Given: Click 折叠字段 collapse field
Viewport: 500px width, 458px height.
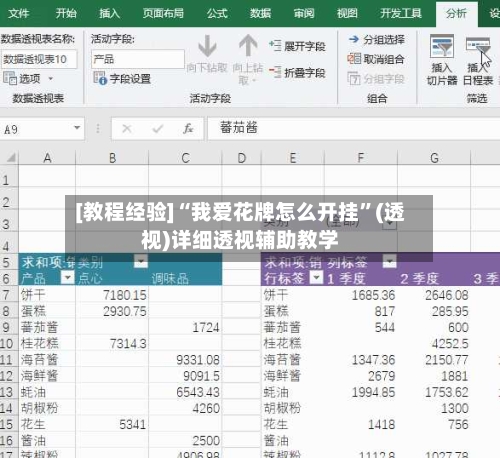Looking at the screenshot, I should (x=297, y=72).
